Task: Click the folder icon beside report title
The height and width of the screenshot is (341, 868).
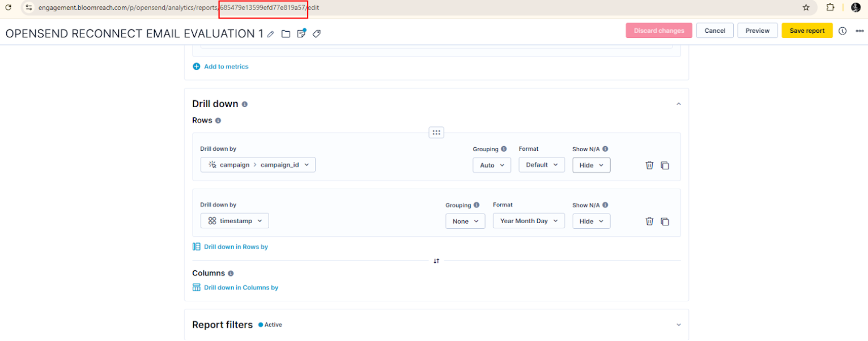Action: 286,34
